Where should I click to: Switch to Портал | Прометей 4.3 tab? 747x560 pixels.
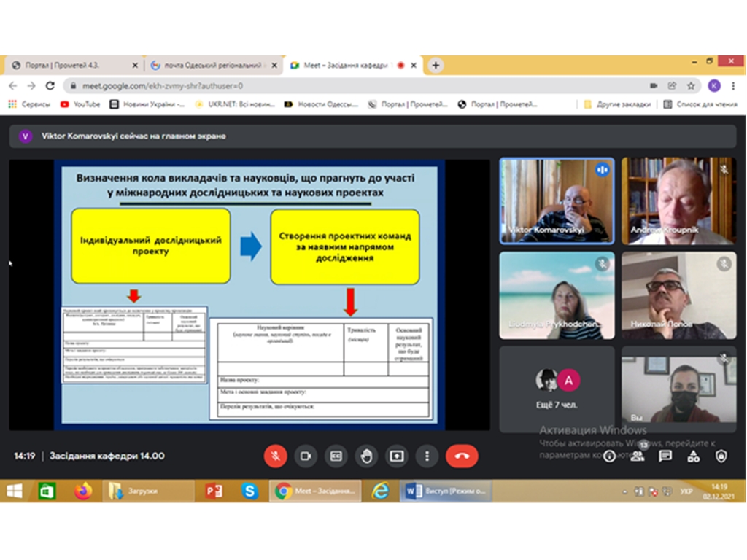(x=71, y=65)
